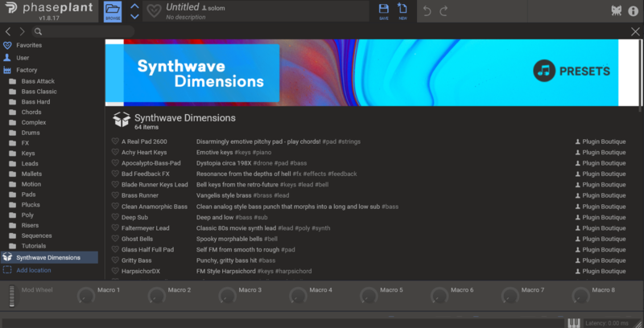644x328 pixels.
Task: Open the Bass Attack folder
Action: tap(38, 81)
